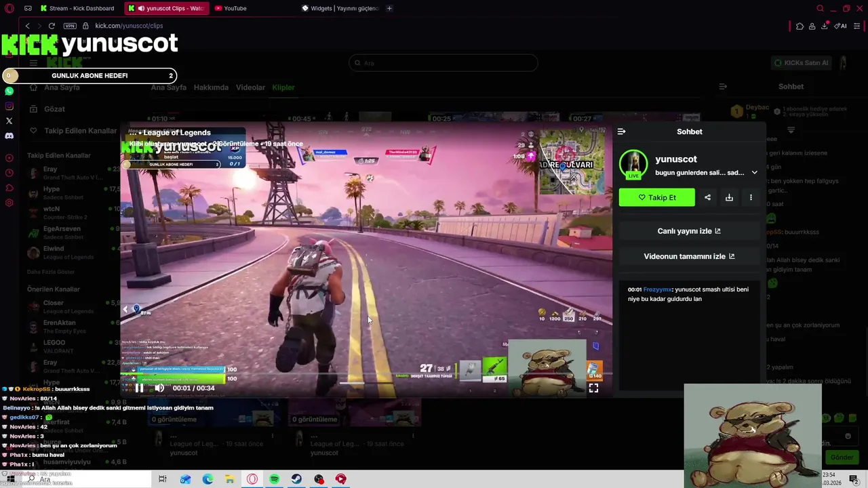Click the green Takip Et follow button
The image size is (868, 488).
(656, 197)
